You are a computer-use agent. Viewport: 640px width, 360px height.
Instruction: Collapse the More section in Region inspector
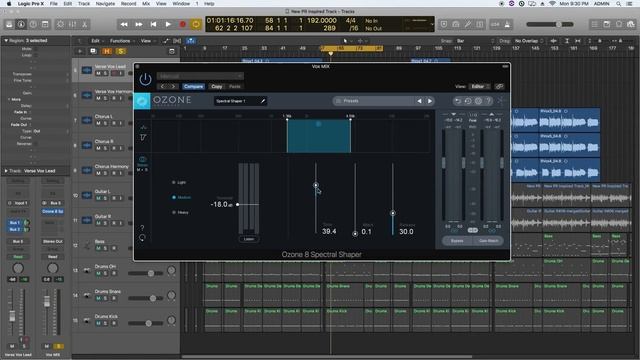click(9, 99)
